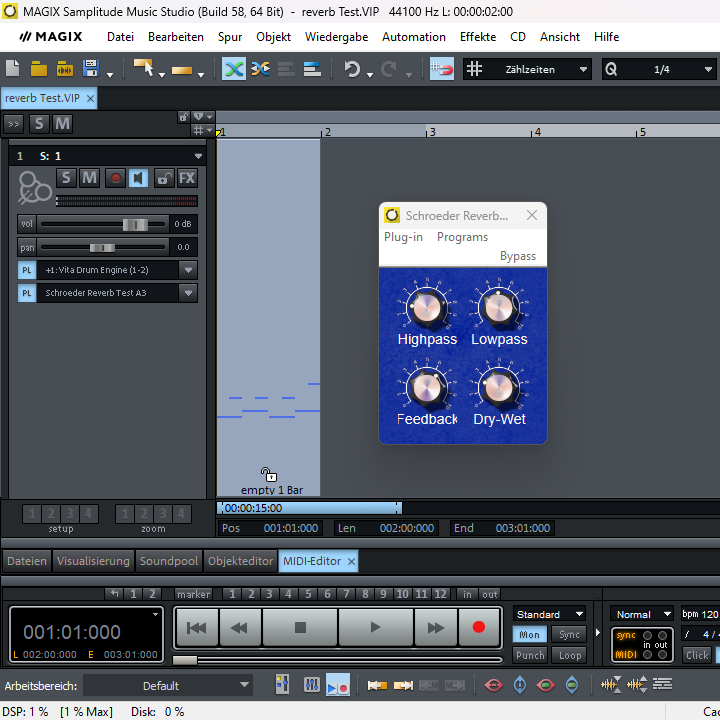Toggle global Solo S button in track header

(39, 124)
